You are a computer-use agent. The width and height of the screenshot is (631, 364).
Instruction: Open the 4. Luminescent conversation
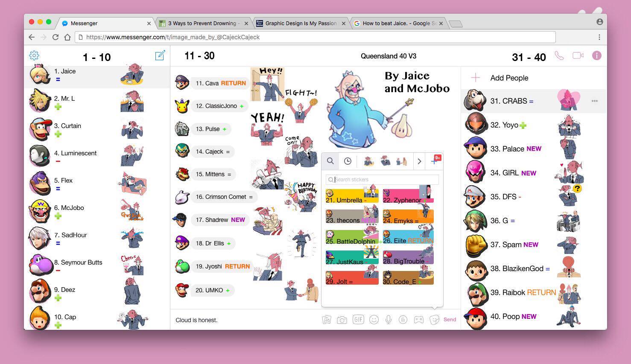click(x=97, y=157)
